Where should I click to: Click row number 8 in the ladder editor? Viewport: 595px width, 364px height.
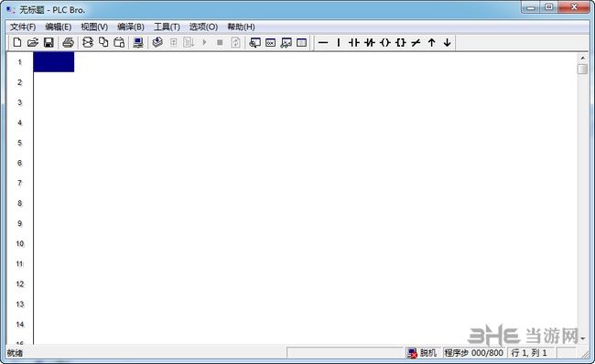pos(20,203)
